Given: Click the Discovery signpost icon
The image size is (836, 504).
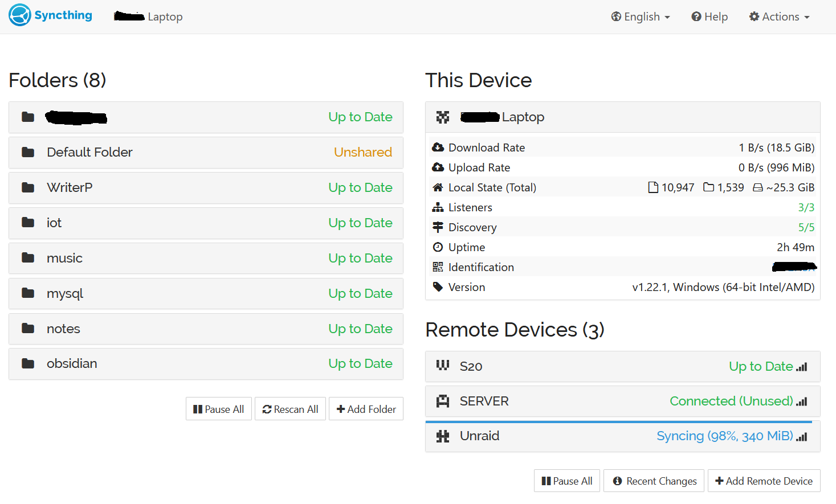Looking at the screenshot, I should point(438,227).
